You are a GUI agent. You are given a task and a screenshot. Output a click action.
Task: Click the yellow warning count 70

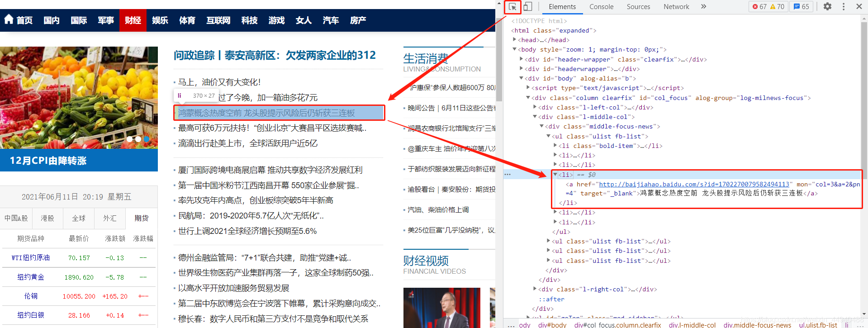click(x=778, y=7)
